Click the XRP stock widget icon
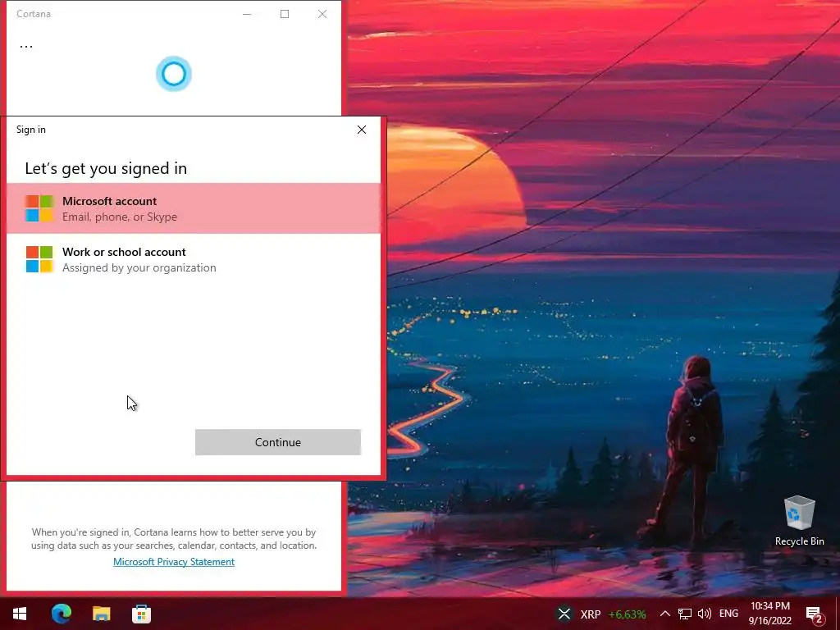 [x=564, y=614]
